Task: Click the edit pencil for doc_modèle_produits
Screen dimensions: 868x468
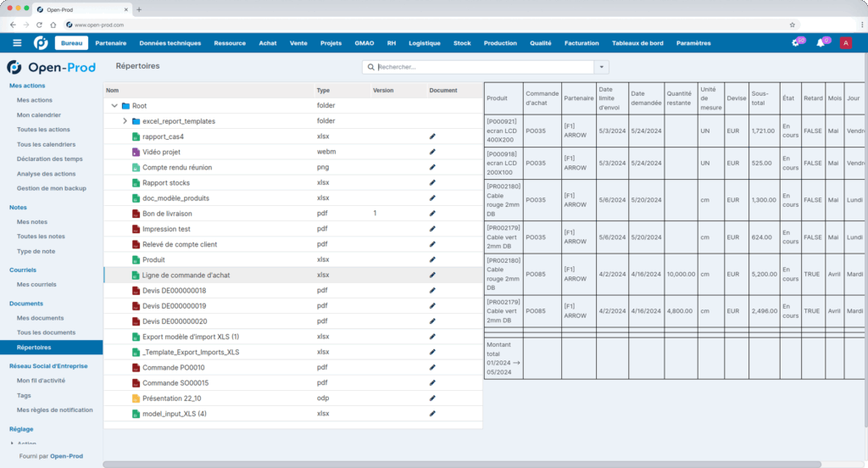Action: click(x=432, y=198)
